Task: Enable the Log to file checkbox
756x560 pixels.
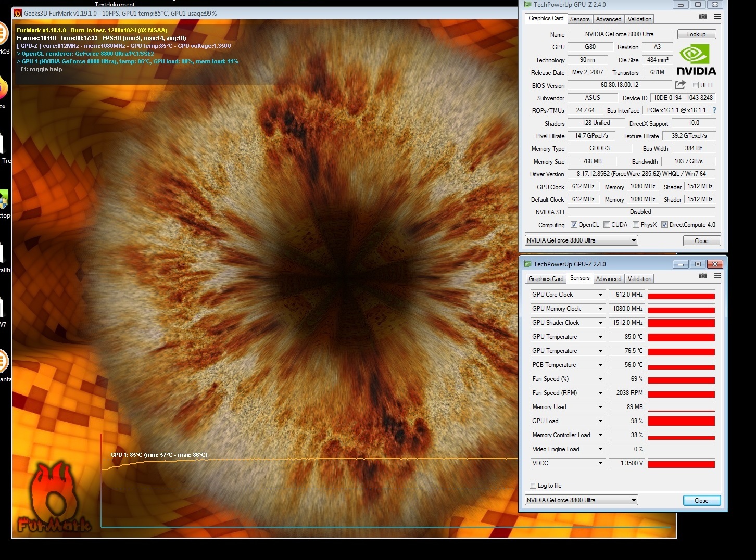Action: (x=533, y=486)
